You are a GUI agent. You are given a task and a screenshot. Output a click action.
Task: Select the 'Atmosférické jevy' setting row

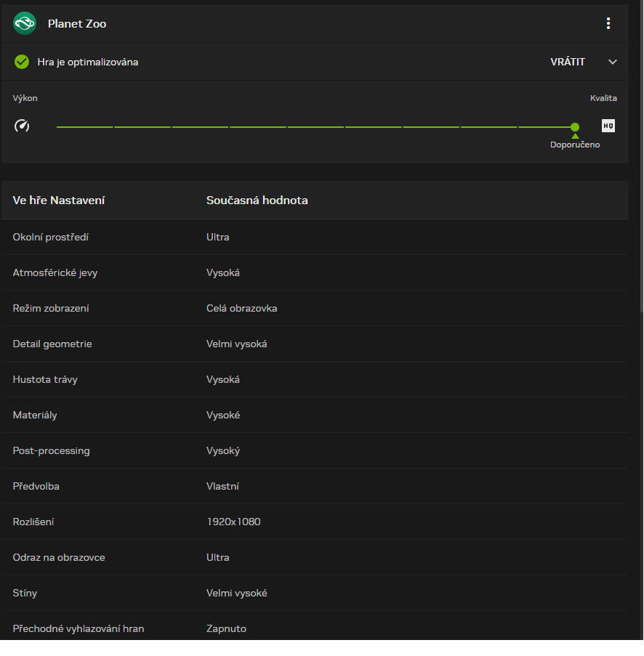[x=315, y=272]
